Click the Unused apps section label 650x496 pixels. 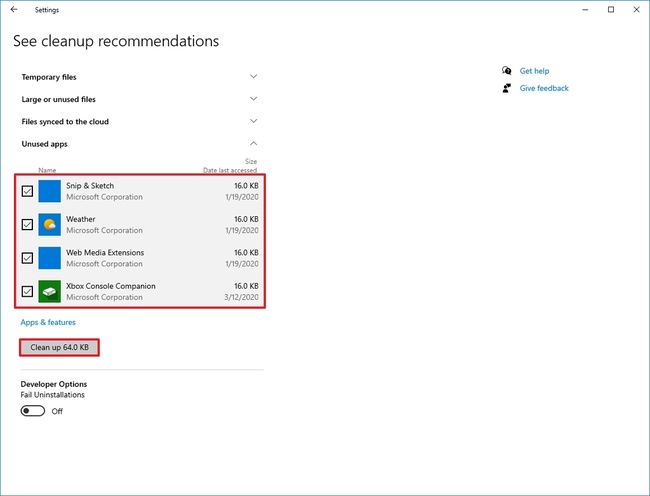point(44,144)
